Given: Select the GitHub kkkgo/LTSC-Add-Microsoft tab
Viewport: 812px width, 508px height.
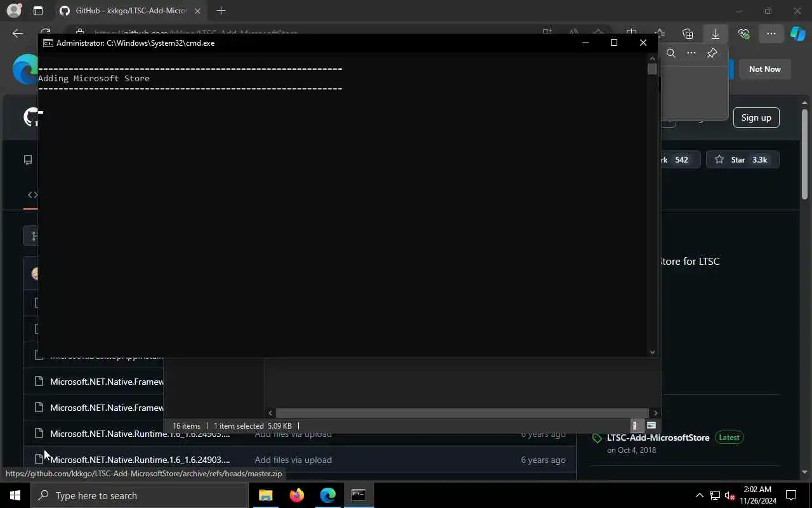Looking at the screenshot, I should (130, 11).
